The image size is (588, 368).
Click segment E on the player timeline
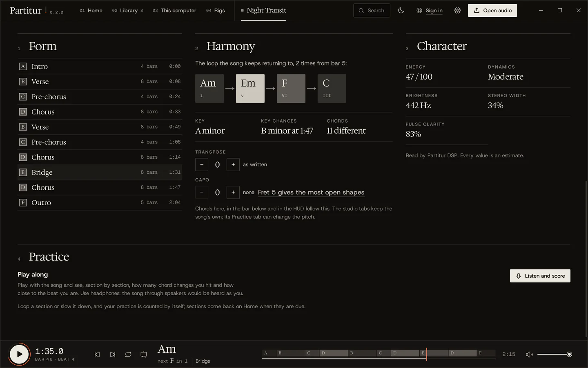click(434, 353)
